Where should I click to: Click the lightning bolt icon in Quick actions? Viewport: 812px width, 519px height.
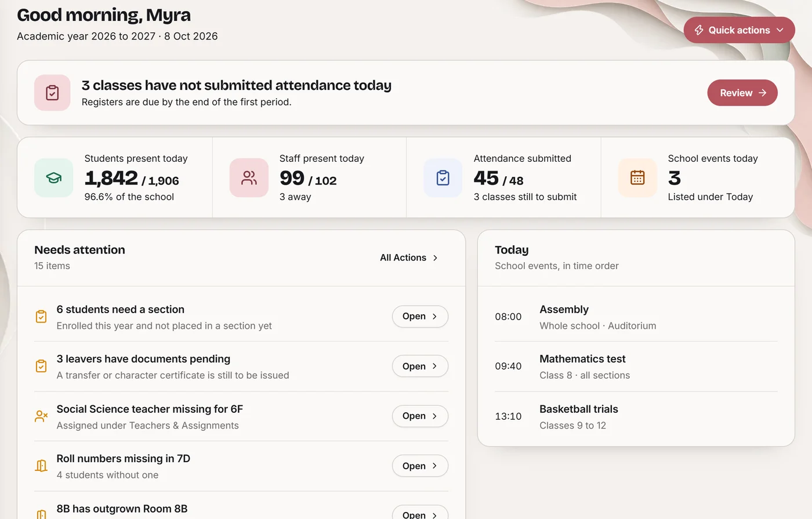(699, 30)
